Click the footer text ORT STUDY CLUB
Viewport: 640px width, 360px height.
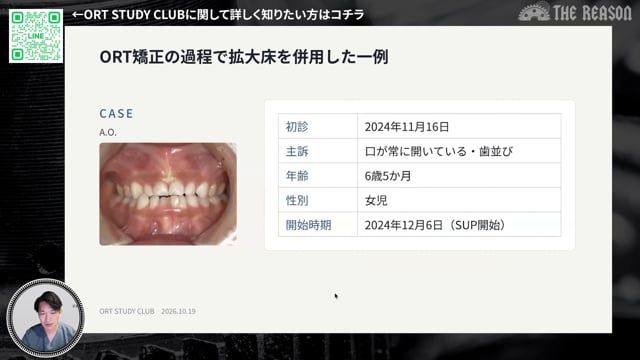point(127,311)
